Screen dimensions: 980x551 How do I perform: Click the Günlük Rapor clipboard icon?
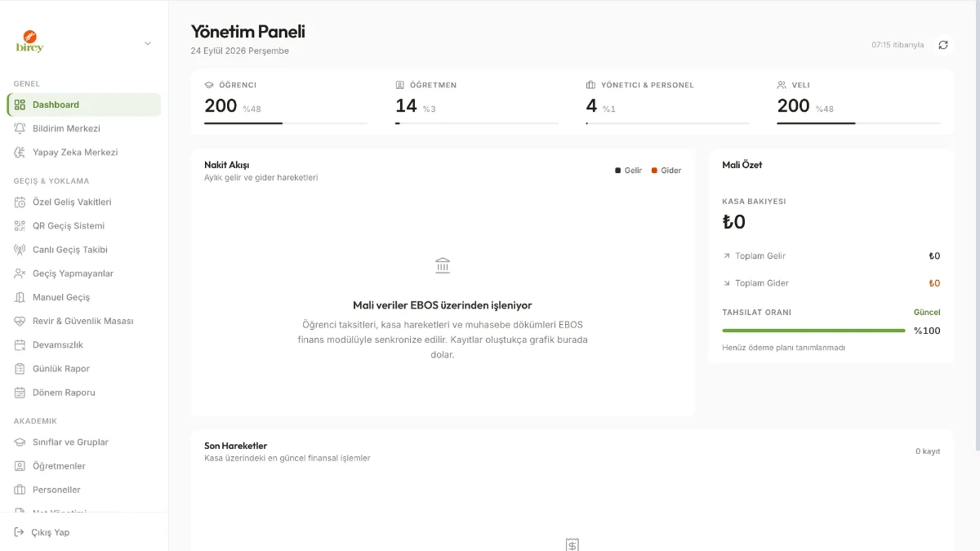point(20,368)
